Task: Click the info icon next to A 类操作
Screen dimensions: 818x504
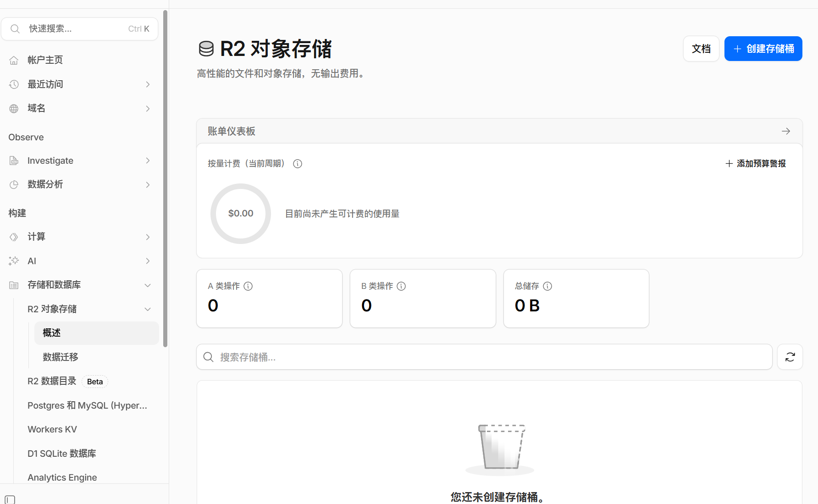Action: click(x=248, y=286)
